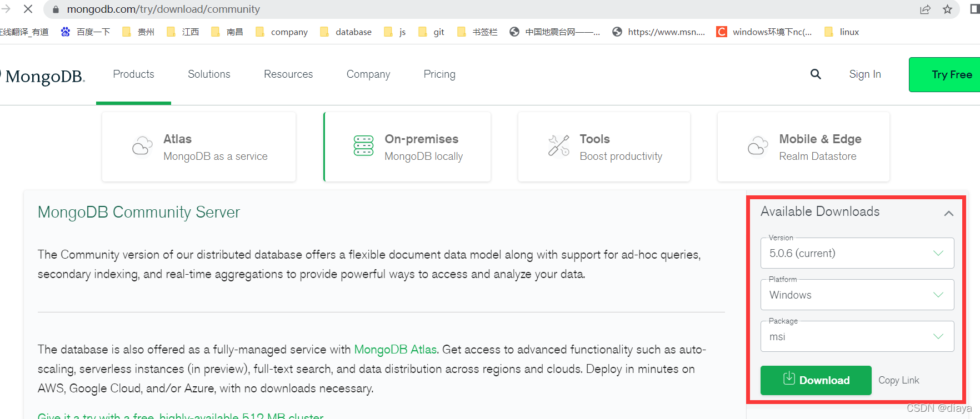Click the Try Free button
The width and height of the screenshot is (980, 419).
click(944, 74)
